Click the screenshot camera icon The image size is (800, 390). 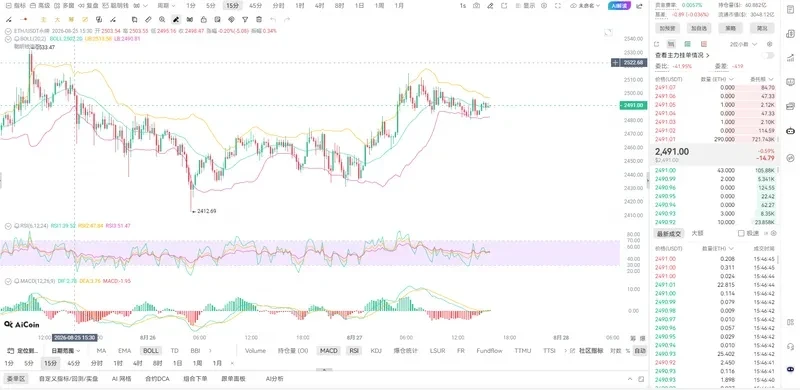coord(476,6)
